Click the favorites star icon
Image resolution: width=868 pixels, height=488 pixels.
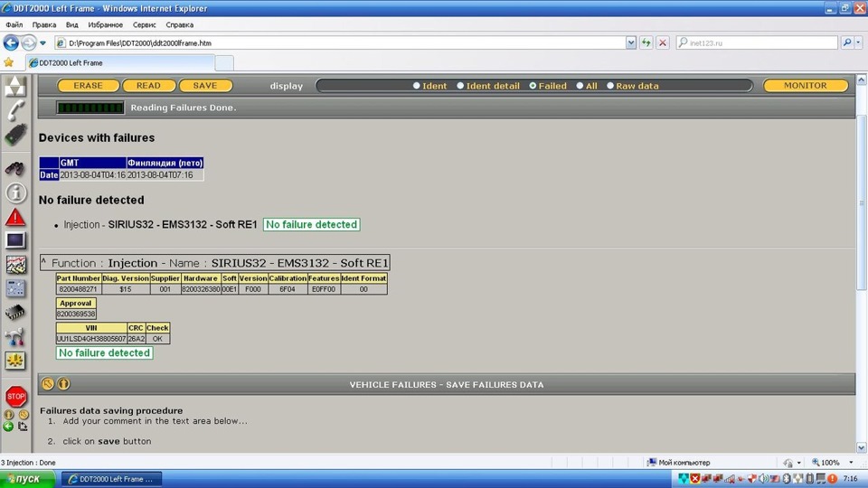coord(8,62)
